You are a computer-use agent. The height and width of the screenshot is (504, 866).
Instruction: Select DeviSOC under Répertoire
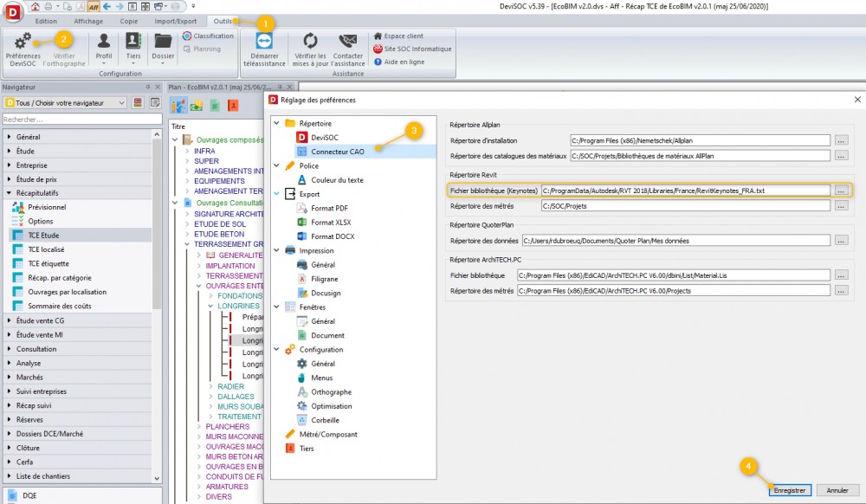(x=324, y=138)
